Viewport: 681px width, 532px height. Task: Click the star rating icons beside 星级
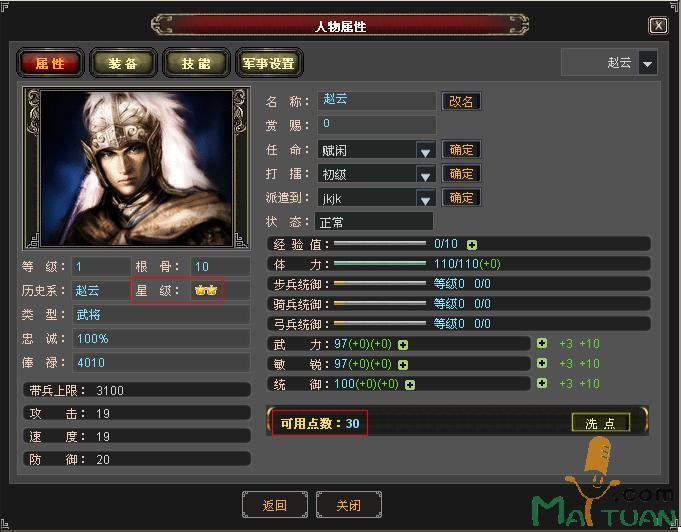point(206,290)
